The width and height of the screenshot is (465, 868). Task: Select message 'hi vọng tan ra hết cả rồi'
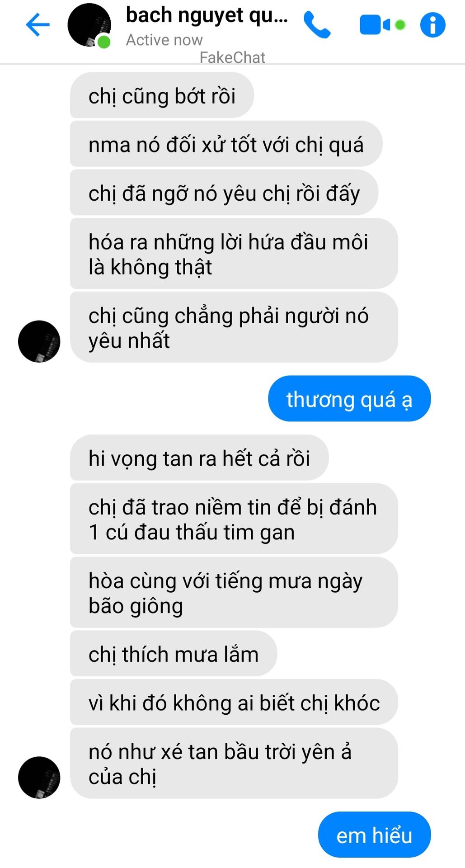(x=199, y=458)
